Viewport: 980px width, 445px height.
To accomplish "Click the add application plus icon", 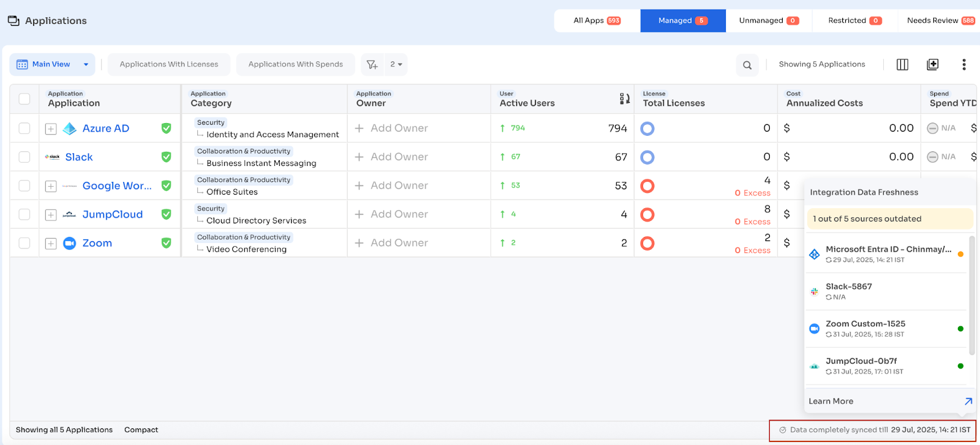I will coord(933,64).
